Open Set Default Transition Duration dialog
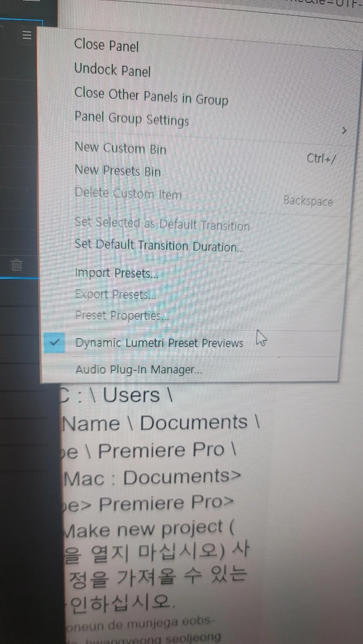Viewport: 363px width, 644px height. pyautogui.click(x=160, y=246)
